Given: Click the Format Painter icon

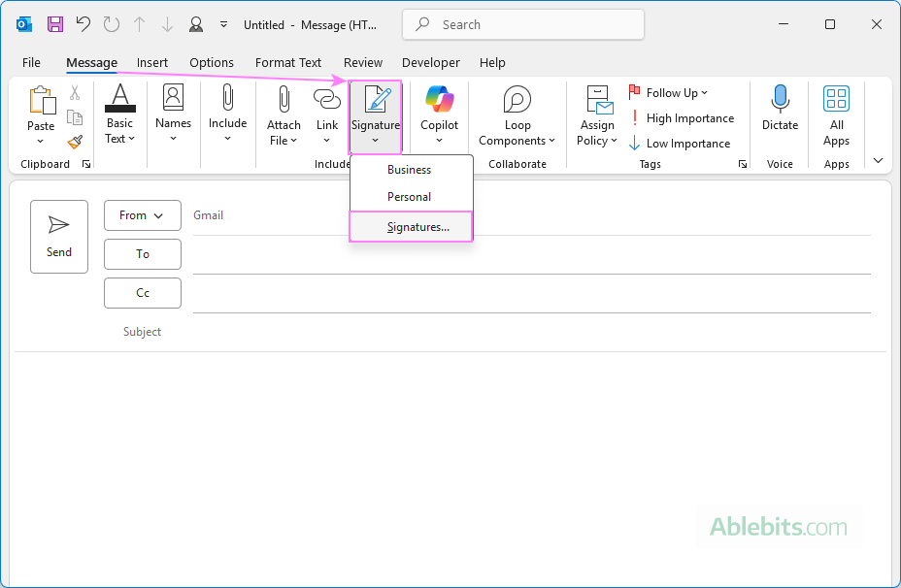Looking at the screenshot, I should tap(75, 142).
